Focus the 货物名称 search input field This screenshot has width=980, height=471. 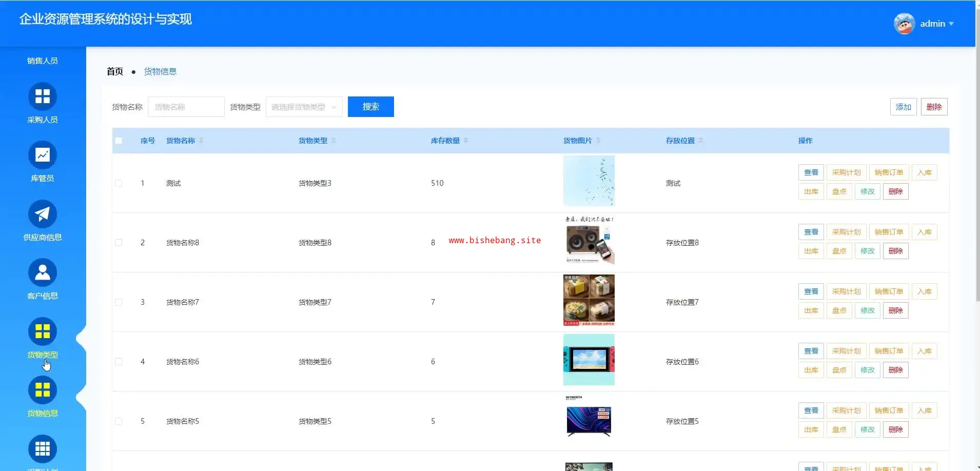click(x=186, y=107)
